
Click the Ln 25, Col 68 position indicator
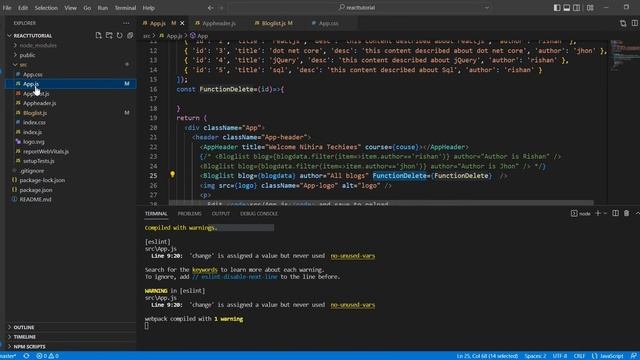(x=487, y=356)
